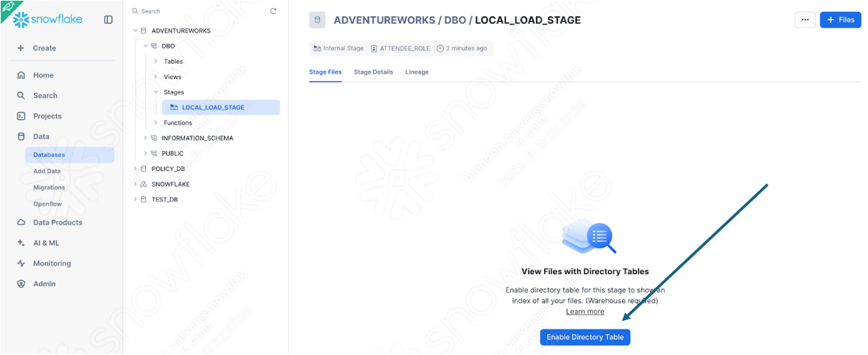Click DBO in the breadcrumb

point(455,20)
